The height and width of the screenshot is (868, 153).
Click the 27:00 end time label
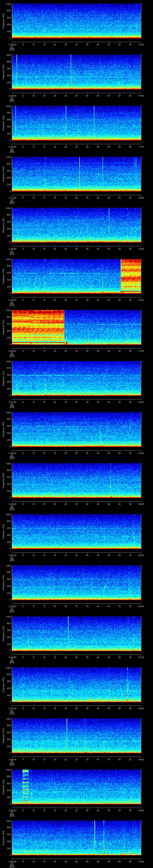point(141,657)
